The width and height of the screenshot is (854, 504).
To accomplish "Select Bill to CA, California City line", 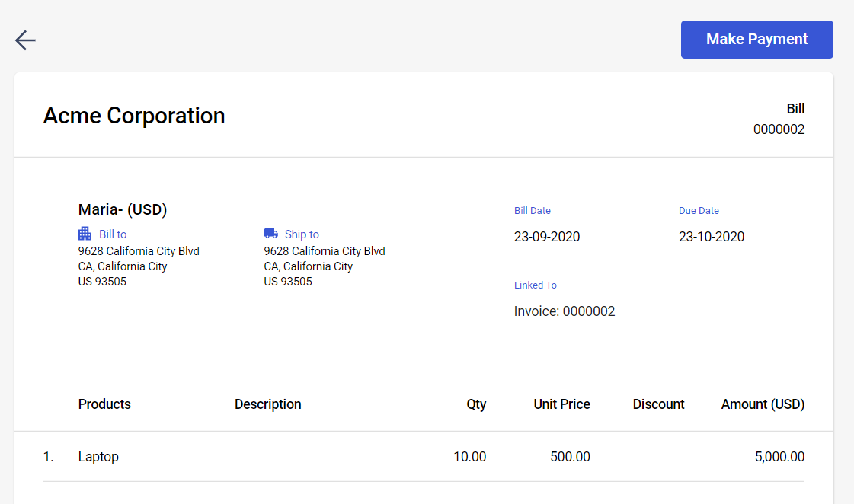I will click(123, 266).
